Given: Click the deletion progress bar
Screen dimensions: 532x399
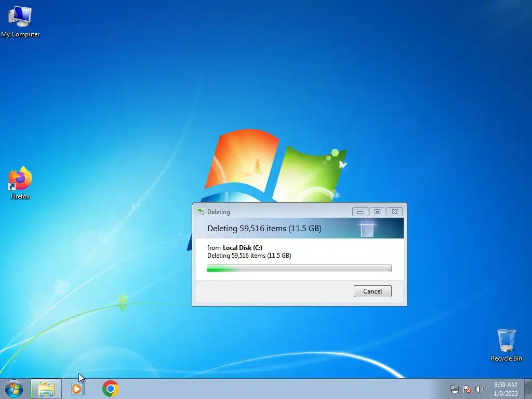Looking at the screenshot, I should pyautogui.click(x=299, y=269).
